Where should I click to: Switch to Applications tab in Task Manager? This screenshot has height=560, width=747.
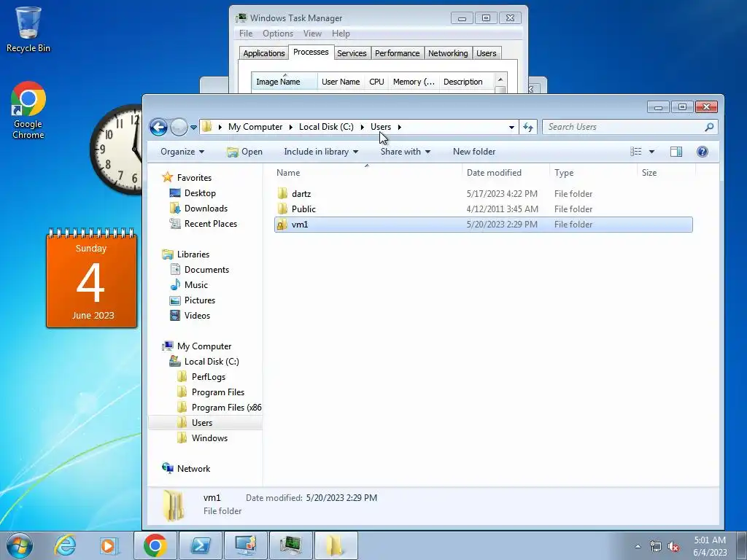pyautogui.click(x=263, y=53)
